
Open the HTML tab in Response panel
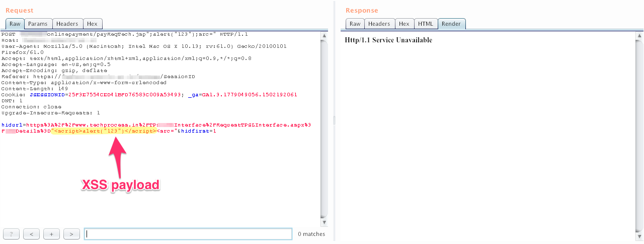(x=426, y=24)
